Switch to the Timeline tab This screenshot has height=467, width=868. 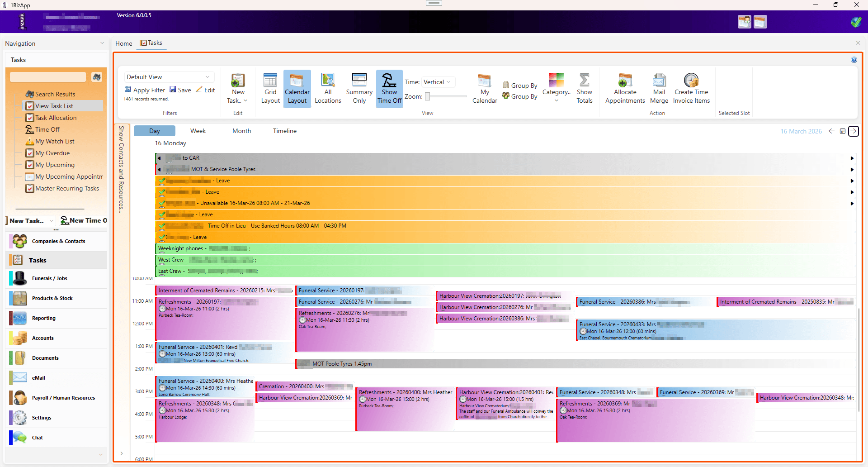[285, 131]
